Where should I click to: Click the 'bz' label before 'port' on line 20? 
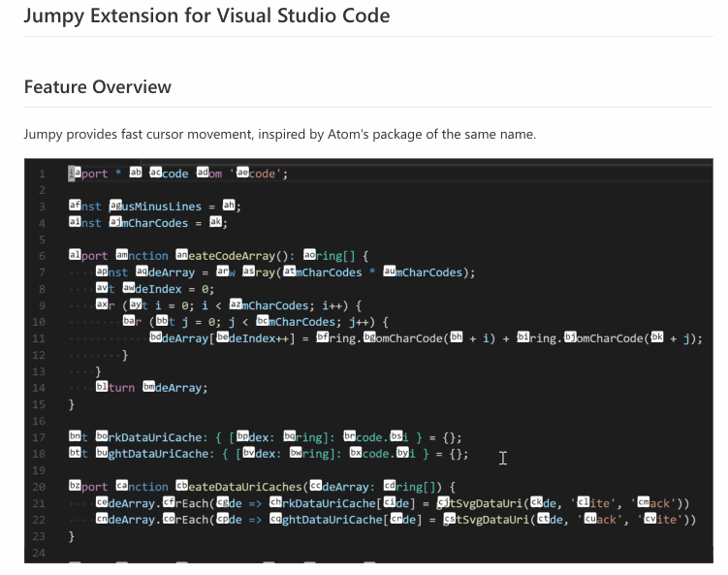click(x=76, y=487)
